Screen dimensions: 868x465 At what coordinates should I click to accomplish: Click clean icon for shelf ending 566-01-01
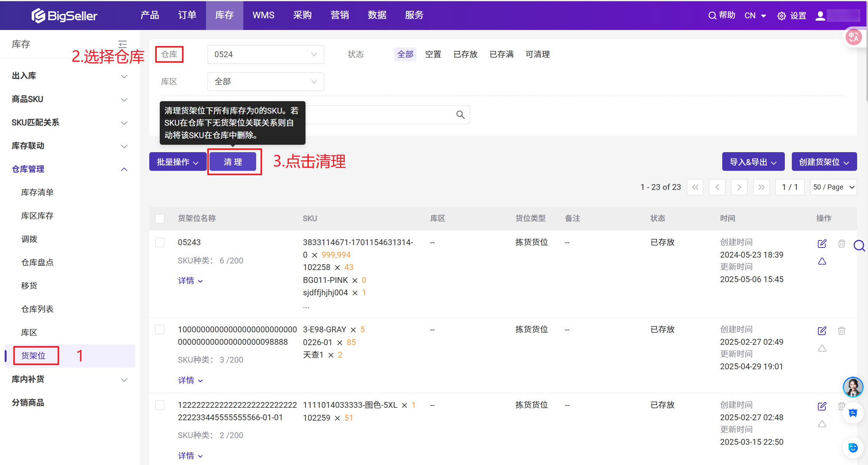[x=822, y=424]
